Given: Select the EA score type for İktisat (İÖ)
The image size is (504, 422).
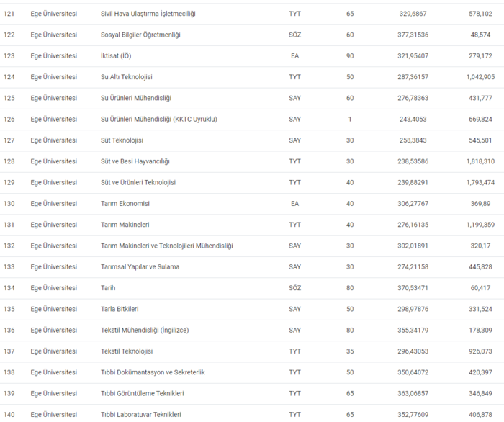Looking at the screenshot, I should click(294, 55).
